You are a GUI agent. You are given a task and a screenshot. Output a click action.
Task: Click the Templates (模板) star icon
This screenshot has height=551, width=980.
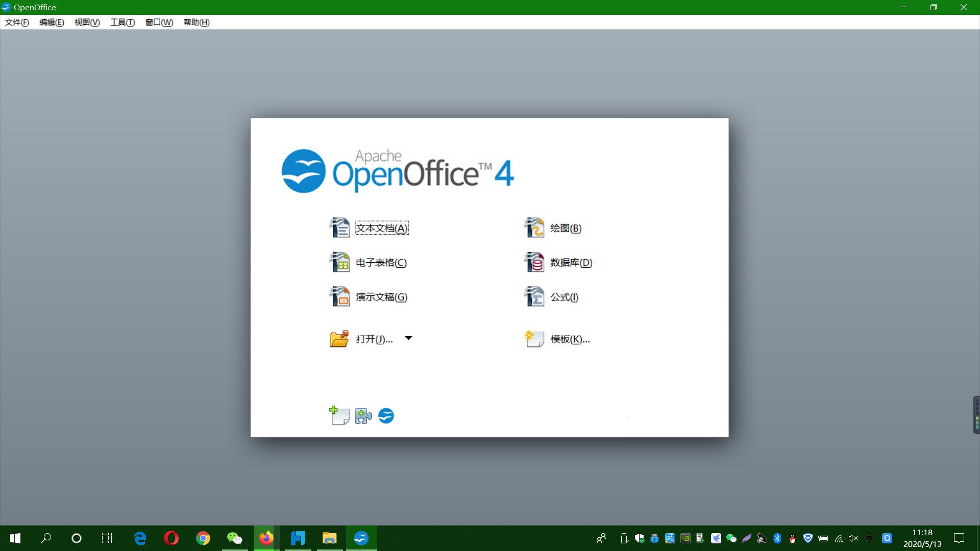534,338
